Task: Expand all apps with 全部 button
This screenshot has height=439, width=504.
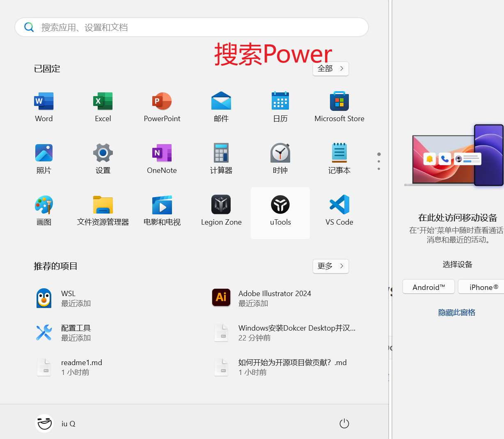Action: click(331, 69)
